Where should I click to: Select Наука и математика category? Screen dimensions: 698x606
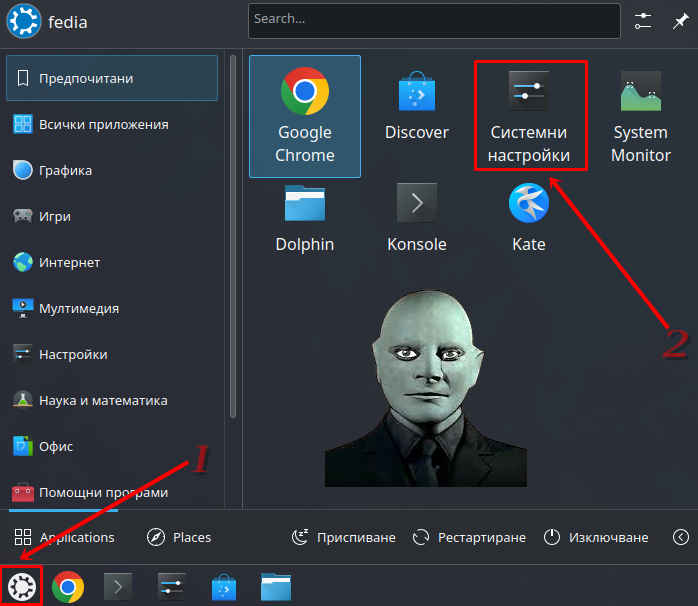112,400
